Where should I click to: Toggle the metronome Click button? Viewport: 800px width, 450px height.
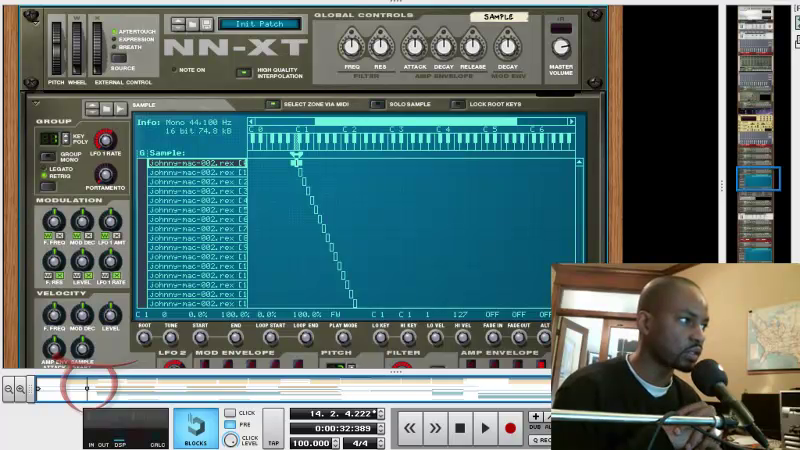click(230, 412)
